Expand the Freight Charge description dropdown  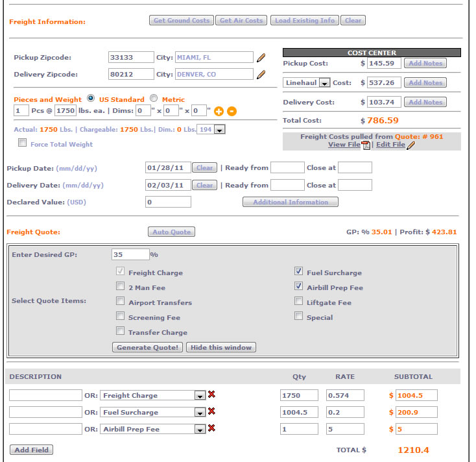pyautogui.click(x=200, y=395)
